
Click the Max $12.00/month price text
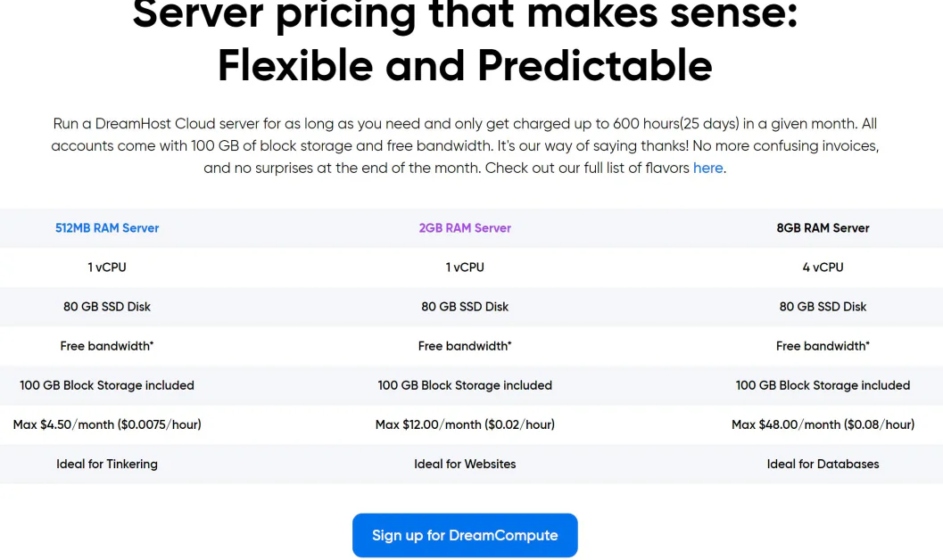pos(465,424)
